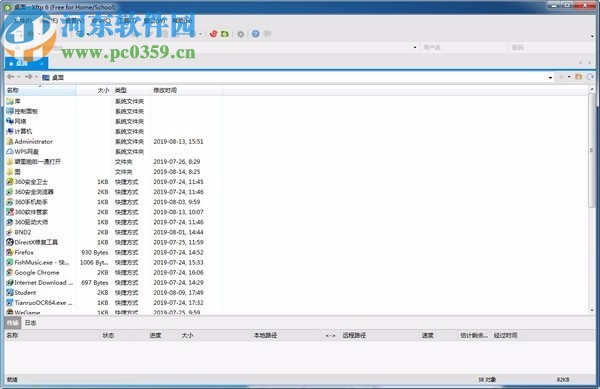Launch Xshell with the red toolbar icon

pyautogui.click(x=214, y=34)
